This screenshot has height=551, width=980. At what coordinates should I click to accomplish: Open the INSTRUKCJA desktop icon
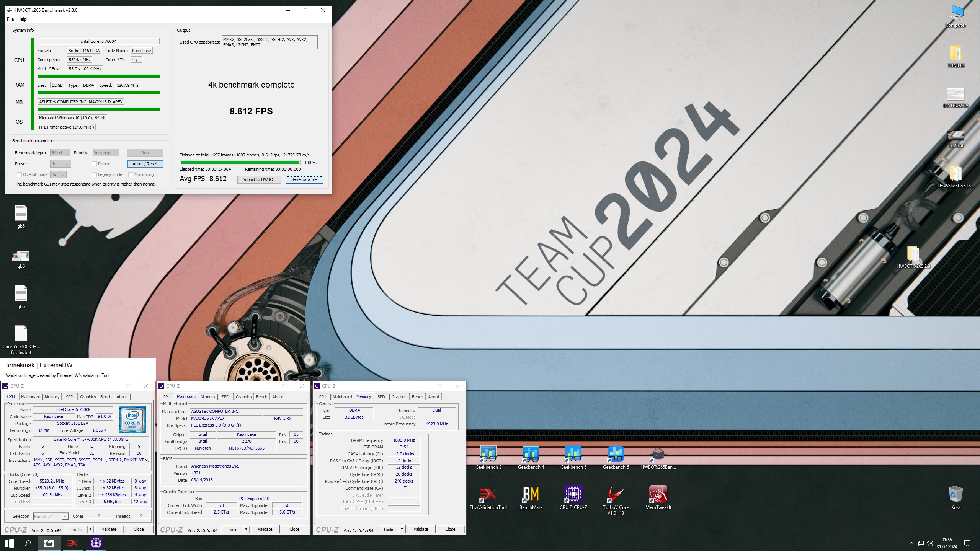tap(955, 98)
